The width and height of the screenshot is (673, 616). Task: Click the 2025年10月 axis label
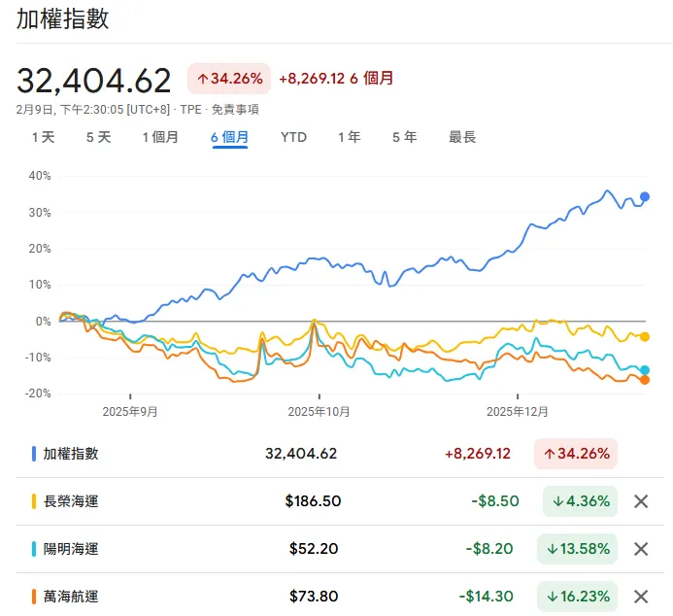(x=319, y=412)
